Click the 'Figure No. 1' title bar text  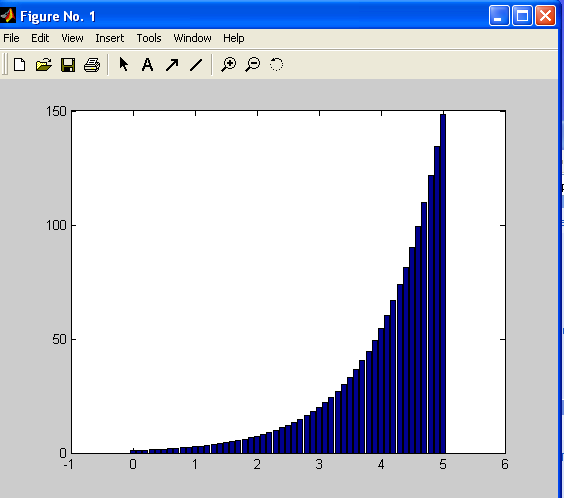(x=58, y=16)
